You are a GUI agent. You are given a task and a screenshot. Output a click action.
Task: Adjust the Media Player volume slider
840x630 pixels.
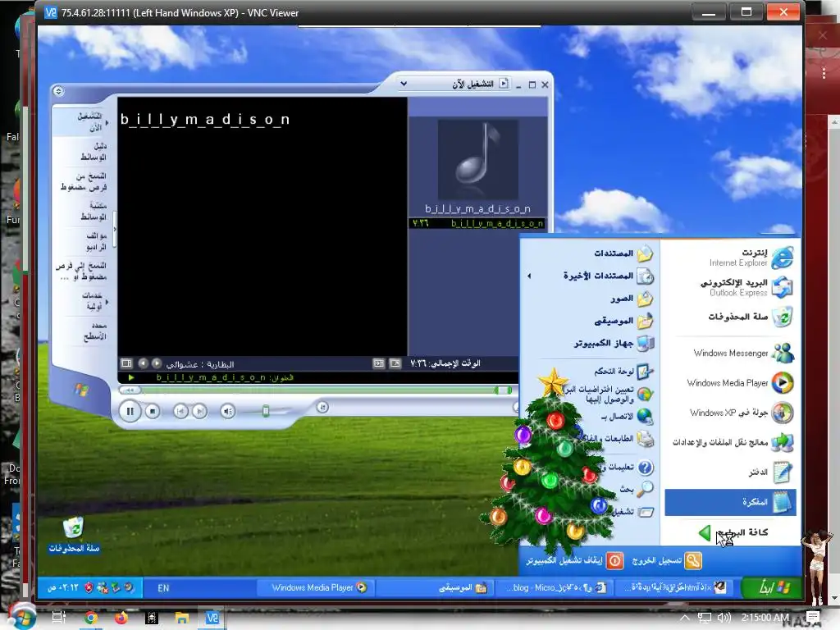(266, 412)
